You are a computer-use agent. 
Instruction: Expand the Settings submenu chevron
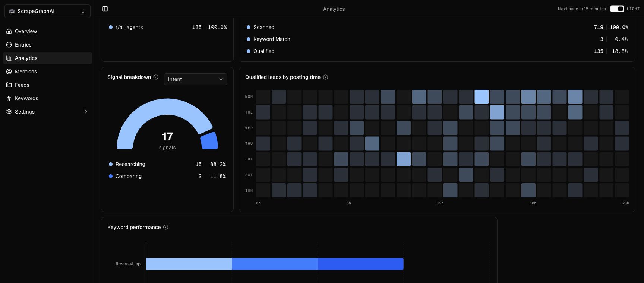(86, 112)
